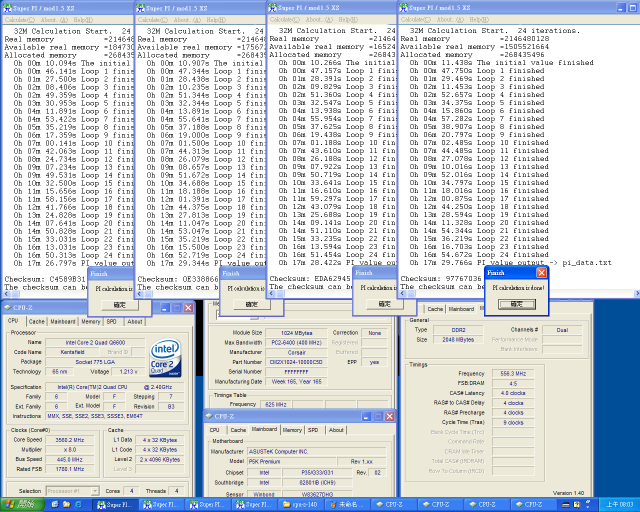Open the Windows Start button

(x=22, y=504)
